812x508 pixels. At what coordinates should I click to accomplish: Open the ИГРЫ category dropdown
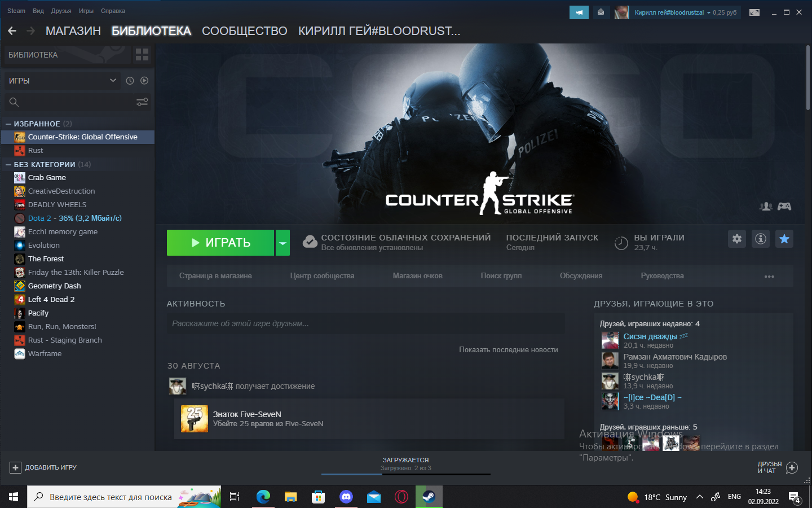(63, 81)
